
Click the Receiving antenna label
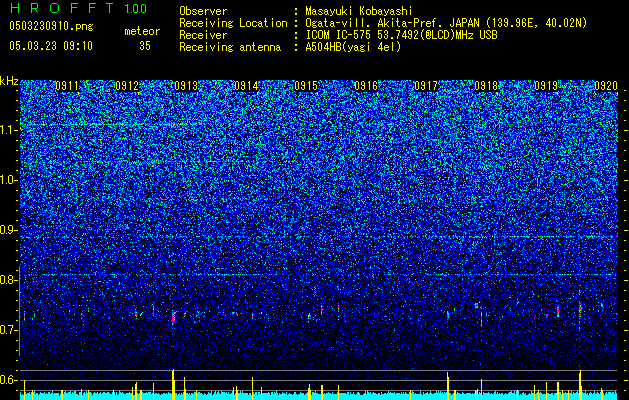(230, 47)
